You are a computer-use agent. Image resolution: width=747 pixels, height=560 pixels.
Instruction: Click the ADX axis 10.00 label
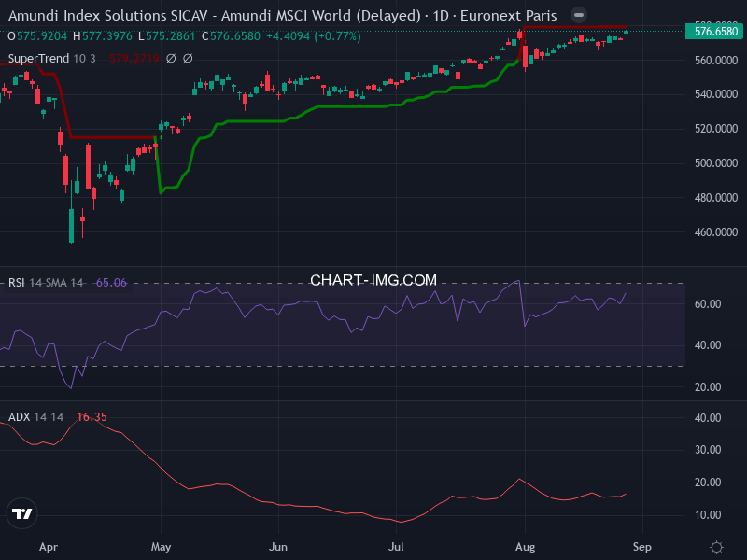[708, 515]
